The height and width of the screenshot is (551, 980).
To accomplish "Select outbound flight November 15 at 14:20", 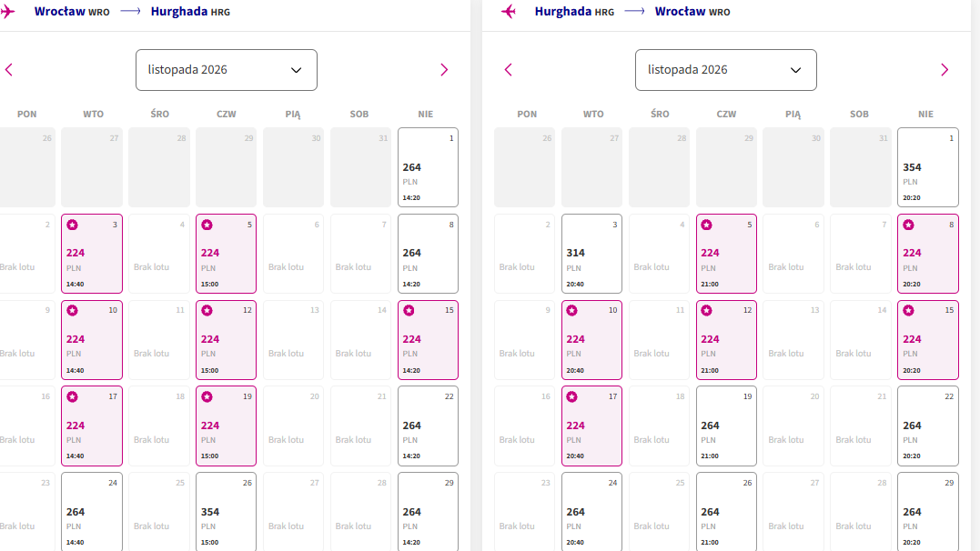I will pyautogui.click(x=429, y=340).
